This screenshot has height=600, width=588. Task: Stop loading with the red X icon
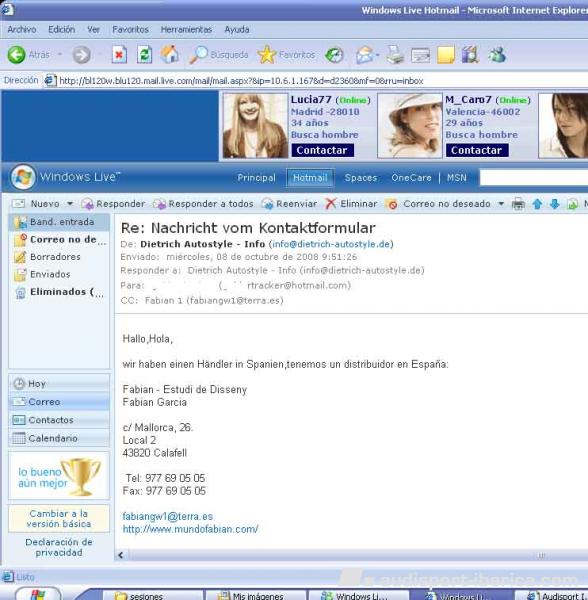click(x=119, y=55)
